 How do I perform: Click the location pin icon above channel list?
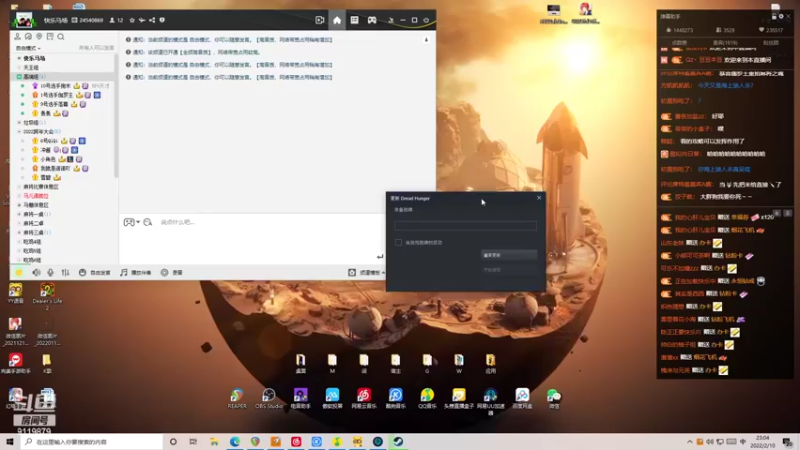[39, 37]
